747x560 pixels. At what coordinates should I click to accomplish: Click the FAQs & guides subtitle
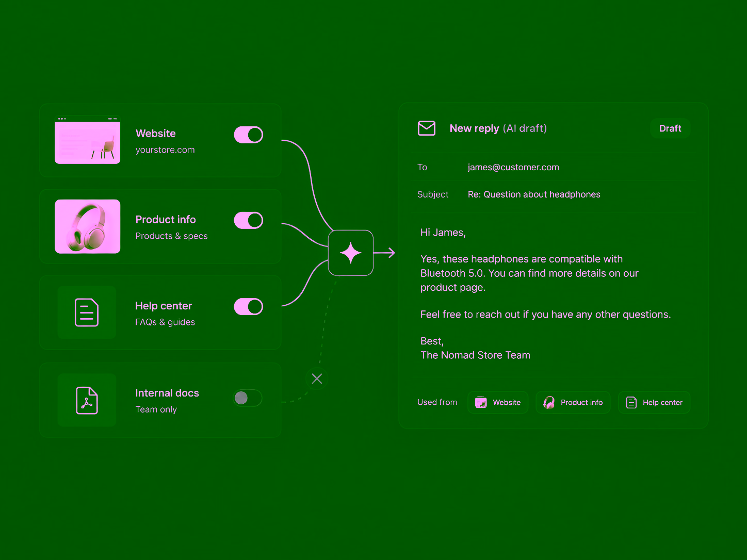point(165,322)
